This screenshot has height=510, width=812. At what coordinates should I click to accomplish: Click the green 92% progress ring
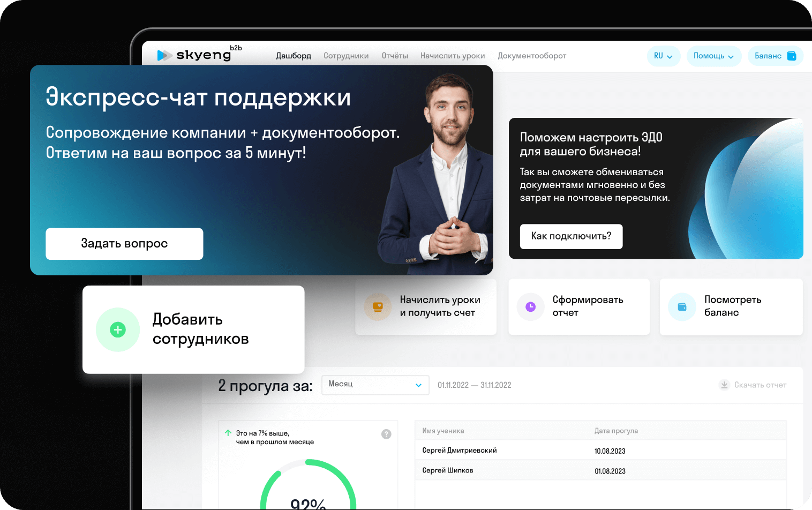308,484
